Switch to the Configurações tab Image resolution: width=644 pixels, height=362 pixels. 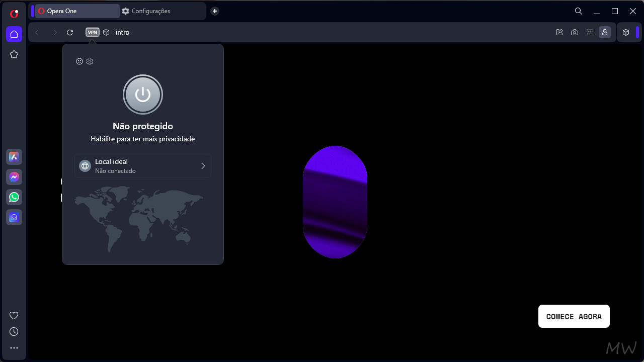pyautogui.click(x=162, y=11)
